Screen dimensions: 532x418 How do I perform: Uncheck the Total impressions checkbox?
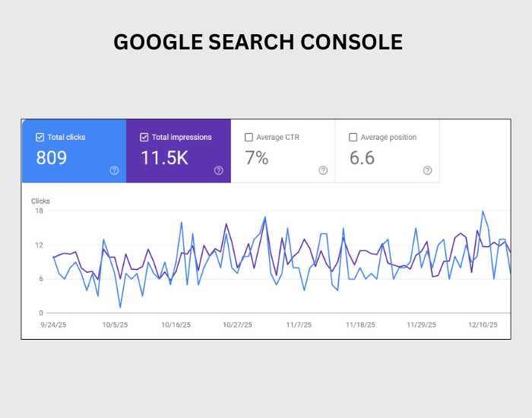pyautogui.click(x=144, y=138)
